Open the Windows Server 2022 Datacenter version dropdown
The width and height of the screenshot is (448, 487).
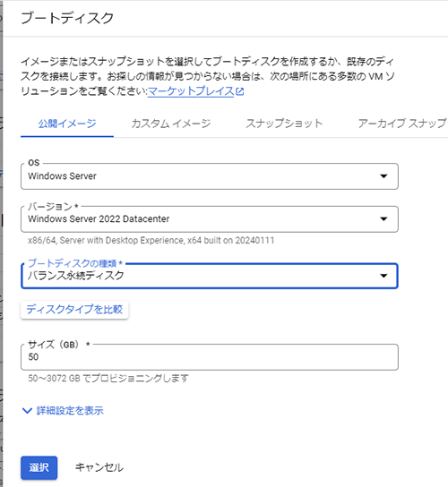pyautogui.click(x=210, y=219)
